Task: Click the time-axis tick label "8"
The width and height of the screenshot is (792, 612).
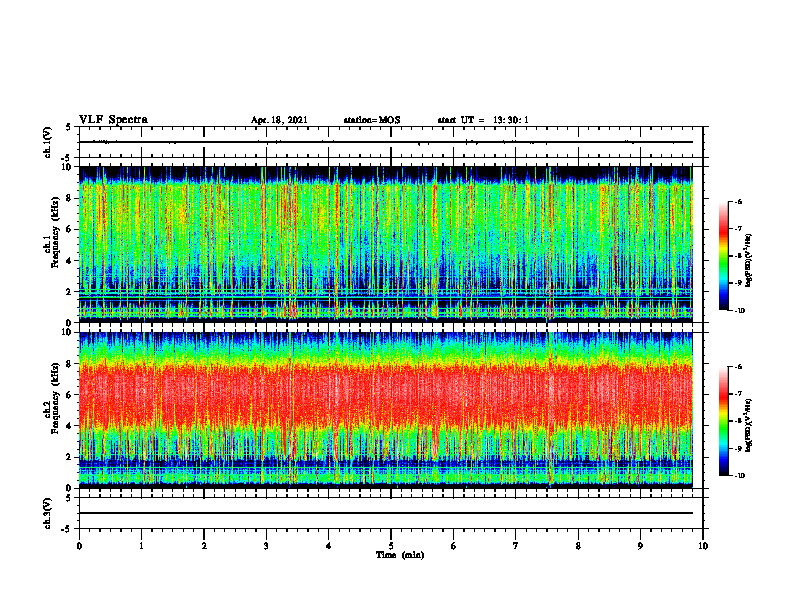Action: [578, 546]
